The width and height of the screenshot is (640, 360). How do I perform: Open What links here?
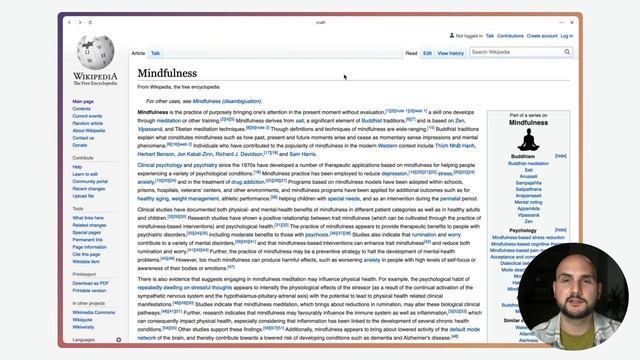pyautogui.click(x=88, y=218)
